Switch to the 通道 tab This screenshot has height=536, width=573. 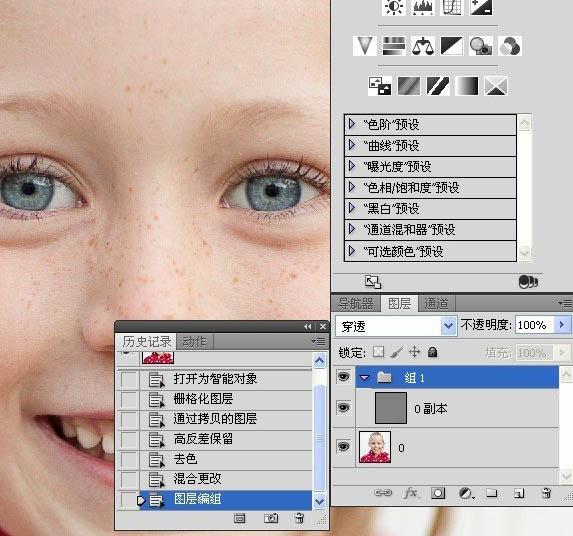[436, 304]
